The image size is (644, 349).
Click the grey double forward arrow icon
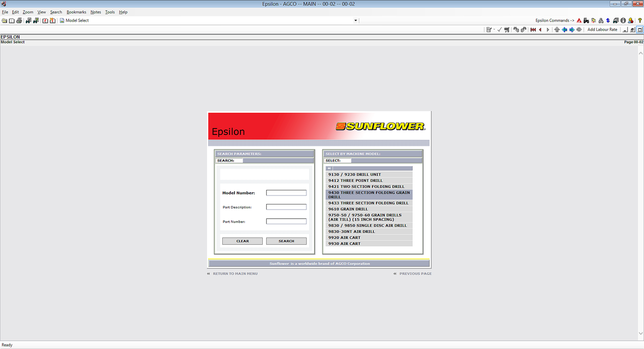coord(579,30)
